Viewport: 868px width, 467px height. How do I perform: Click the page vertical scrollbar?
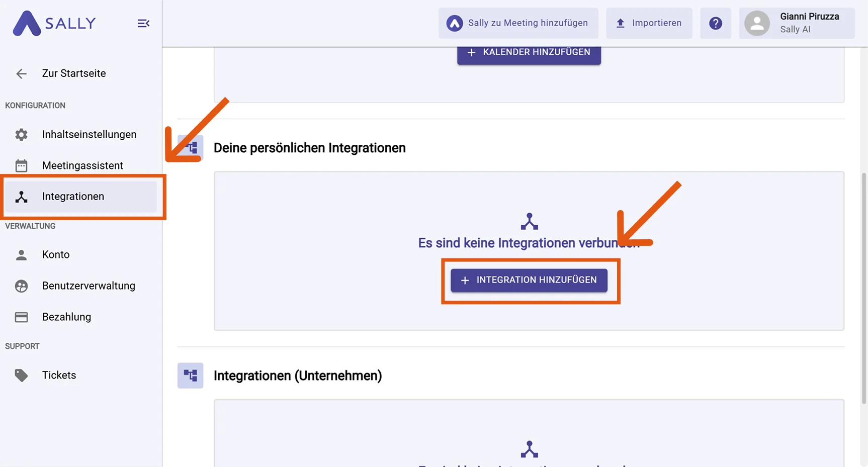point(864,288)
